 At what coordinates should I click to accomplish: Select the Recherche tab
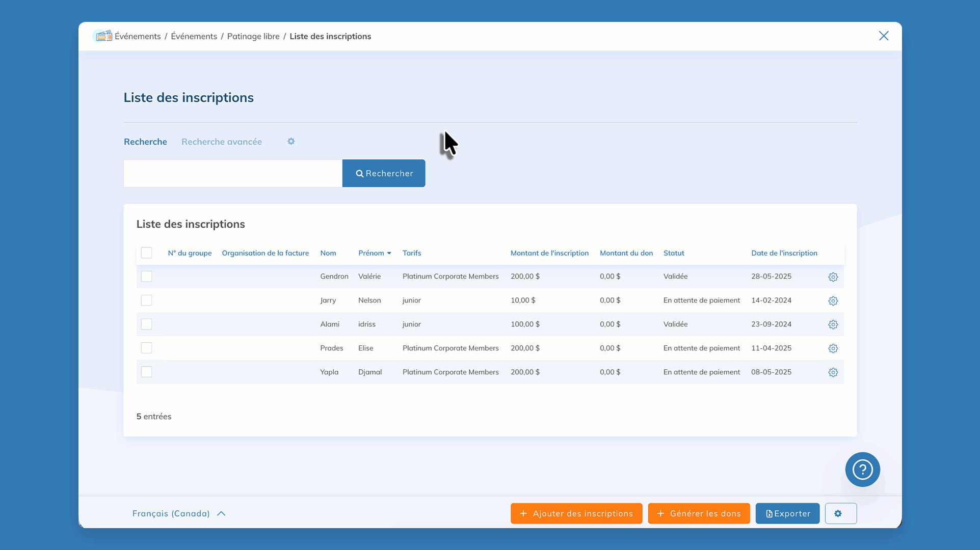(x=145, y=142)
